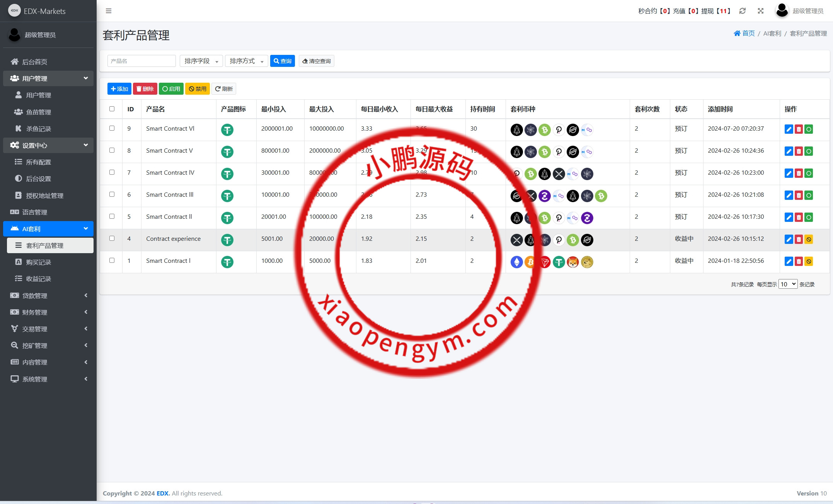Screen dimensions: 833x504
Task: Open the 排序方式 sort order dropdown
Action: coord(246,61)
